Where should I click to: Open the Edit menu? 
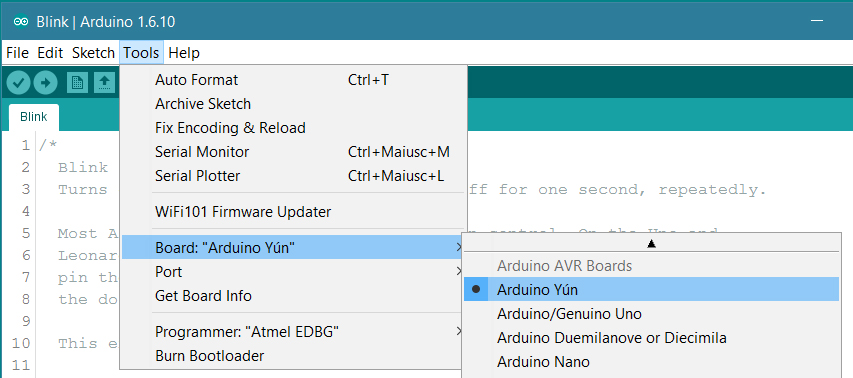pyautogui.click(x=50, y=53)
